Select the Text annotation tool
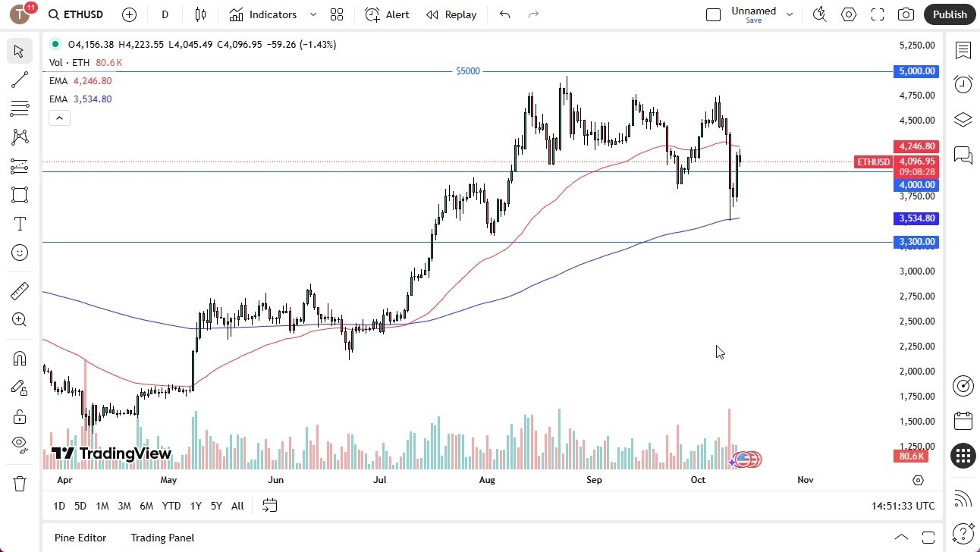This screenshot has width=980, height=552. 20,224
